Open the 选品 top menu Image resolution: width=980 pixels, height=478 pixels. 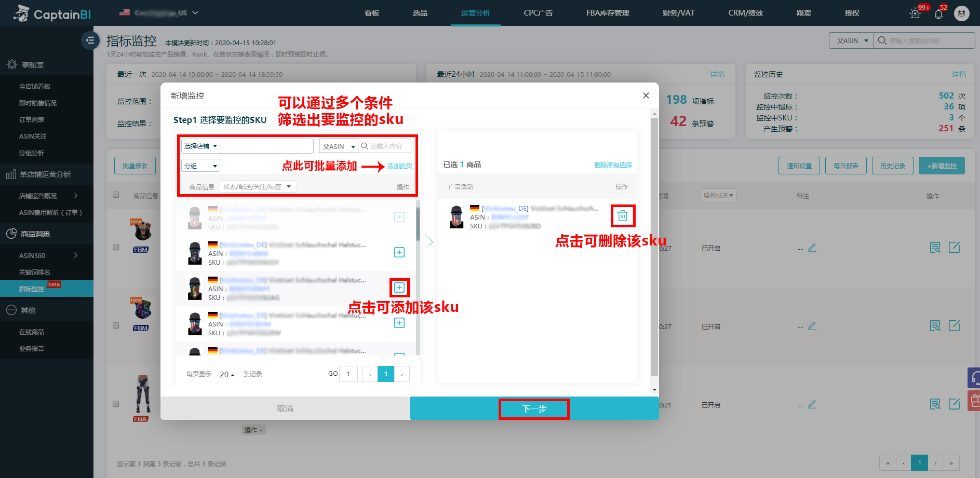point(420,13)
